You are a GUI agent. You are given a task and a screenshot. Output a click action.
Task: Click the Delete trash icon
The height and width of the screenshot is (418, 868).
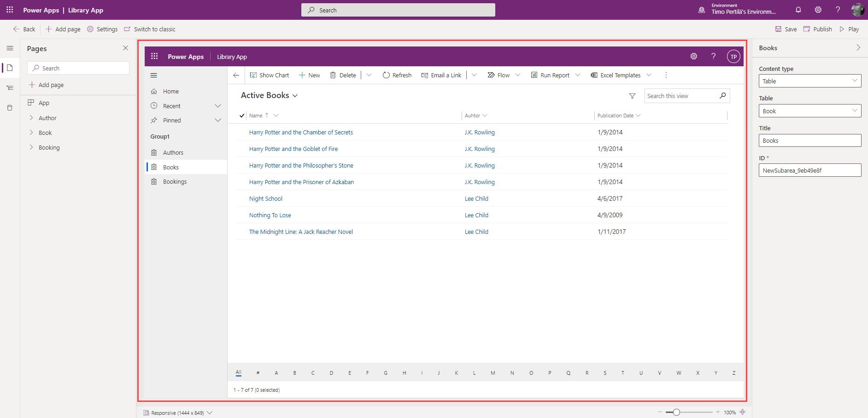[x=333, y=75]
